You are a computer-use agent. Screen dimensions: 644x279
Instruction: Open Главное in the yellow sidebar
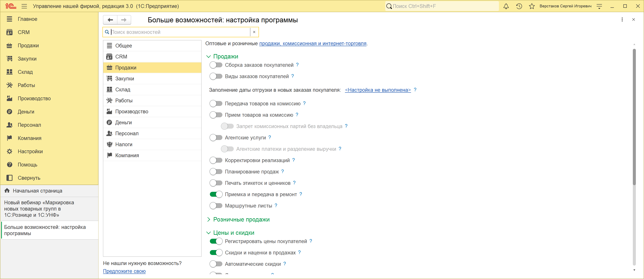point(49,19)
